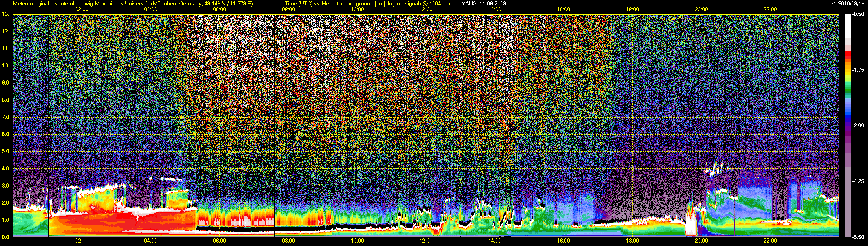The image size is (868, 246).
Task: Click the 20:00 label on the bottom time axis
Action: coord(701,241)
